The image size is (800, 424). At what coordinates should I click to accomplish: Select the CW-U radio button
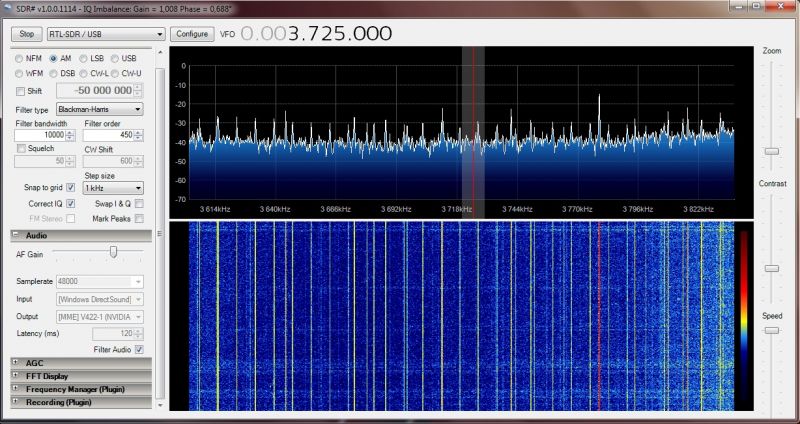(x=115, y=73)
